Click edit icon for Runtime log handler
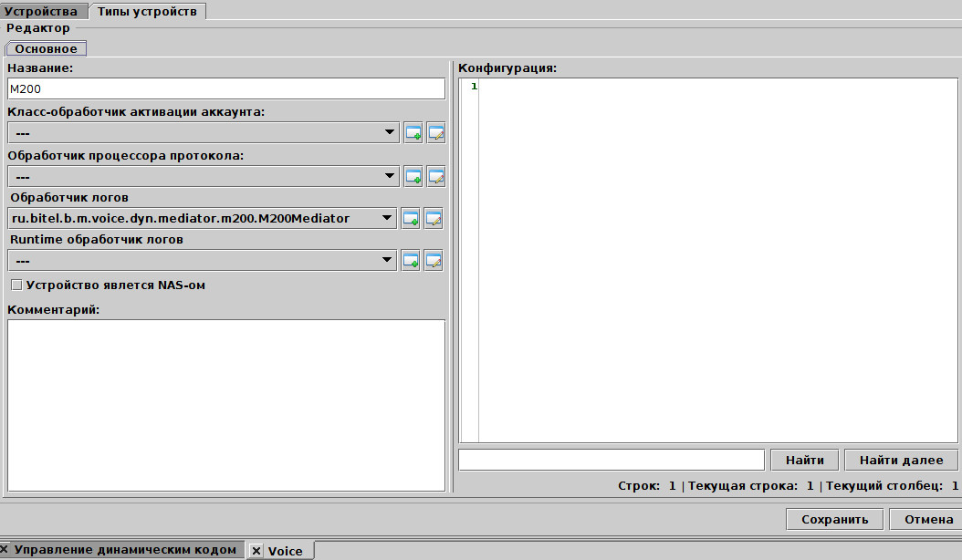This screenshot has height=560, width=962. coord(433,261)
